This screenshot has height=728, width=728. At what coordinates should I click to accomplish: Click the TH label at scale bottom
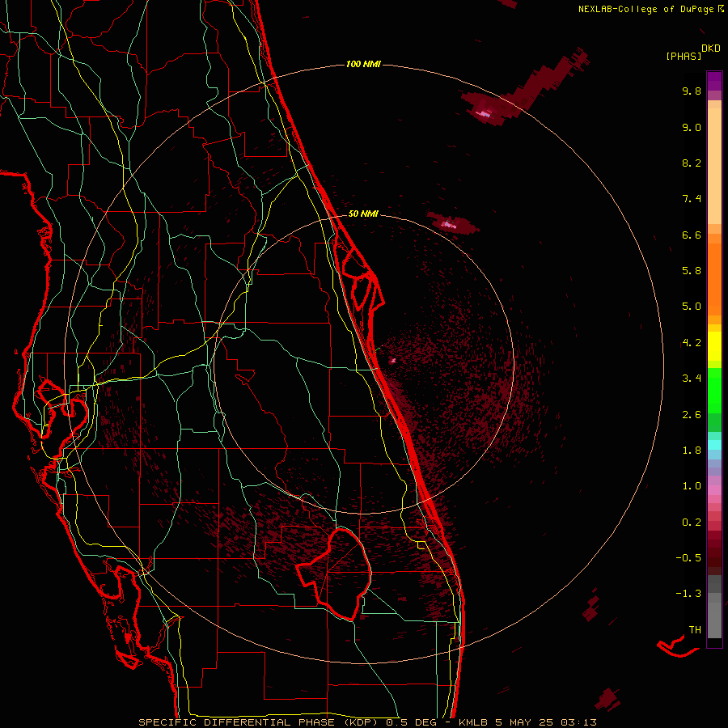click(695, 630)
